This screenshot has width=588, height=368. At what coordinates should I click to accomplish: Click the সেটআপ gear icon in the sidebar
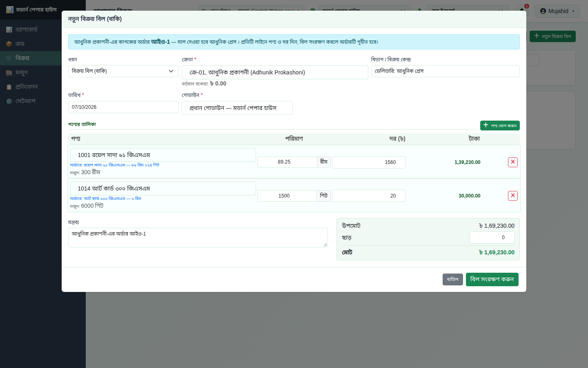point(9,101)
